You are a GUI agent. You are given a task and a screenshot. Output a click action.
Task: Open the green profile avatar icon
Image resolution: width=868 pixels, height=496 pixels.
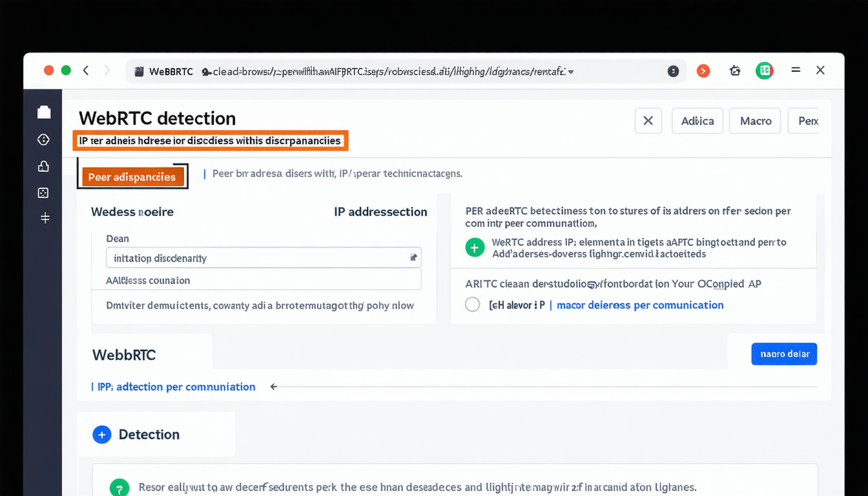[x=765, y=70]
